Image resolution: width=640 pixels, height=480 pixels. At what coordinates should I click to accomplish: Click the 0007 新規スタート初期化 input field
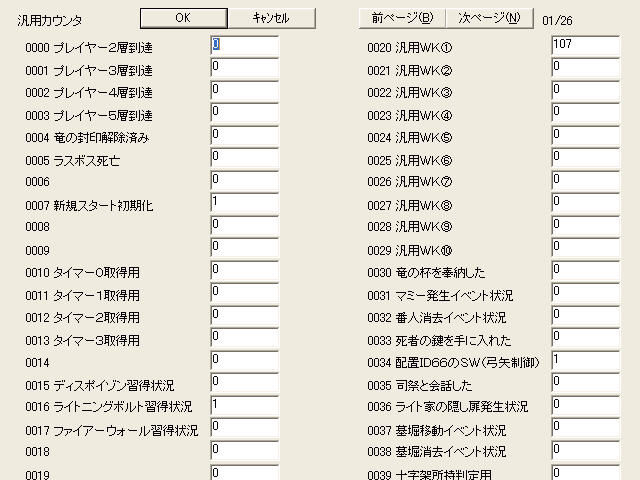[244, 203]
